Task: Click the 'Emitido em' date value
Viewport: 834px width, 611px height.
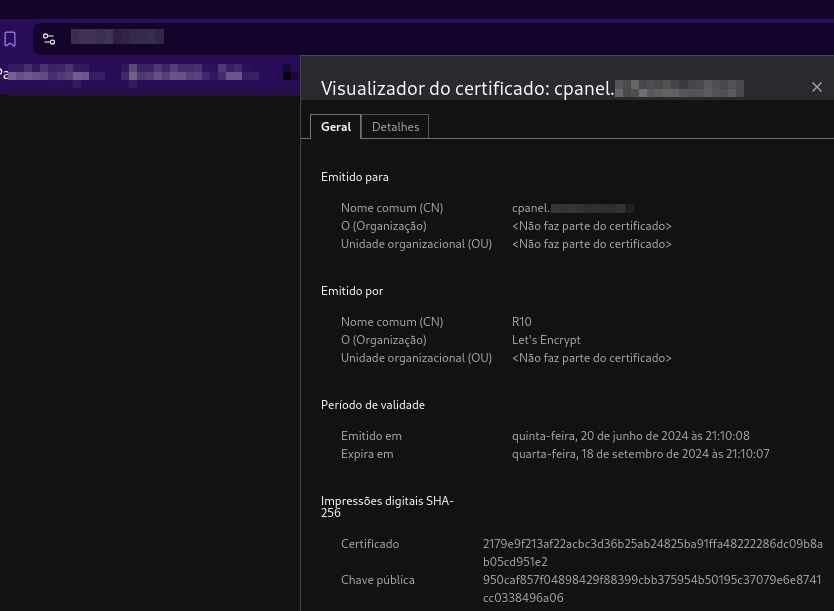Action: [x=630, y=436]
